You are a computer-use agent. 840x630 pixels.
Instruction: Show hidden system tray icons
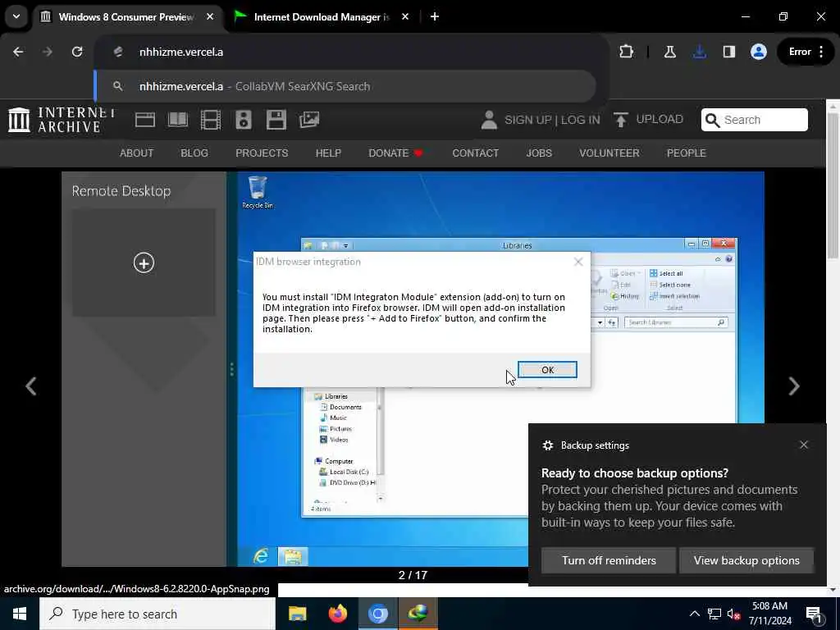[694, 614]
